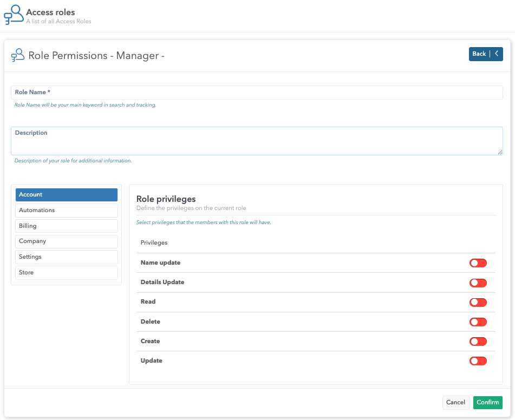Switch on the Create privilege
This screenshot has height=420, width=515.
tap(478, 342)
